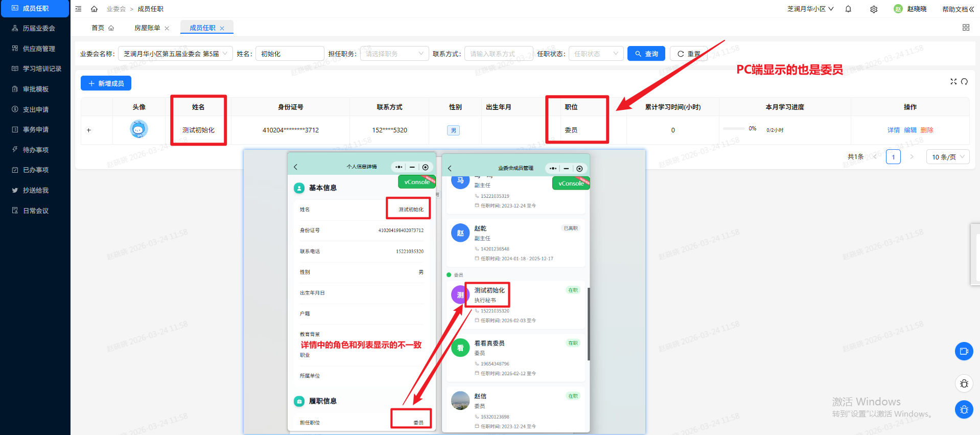Collapse the sidebar menu toggle icon
Screen dimensions: 980x435
point(78,9)
